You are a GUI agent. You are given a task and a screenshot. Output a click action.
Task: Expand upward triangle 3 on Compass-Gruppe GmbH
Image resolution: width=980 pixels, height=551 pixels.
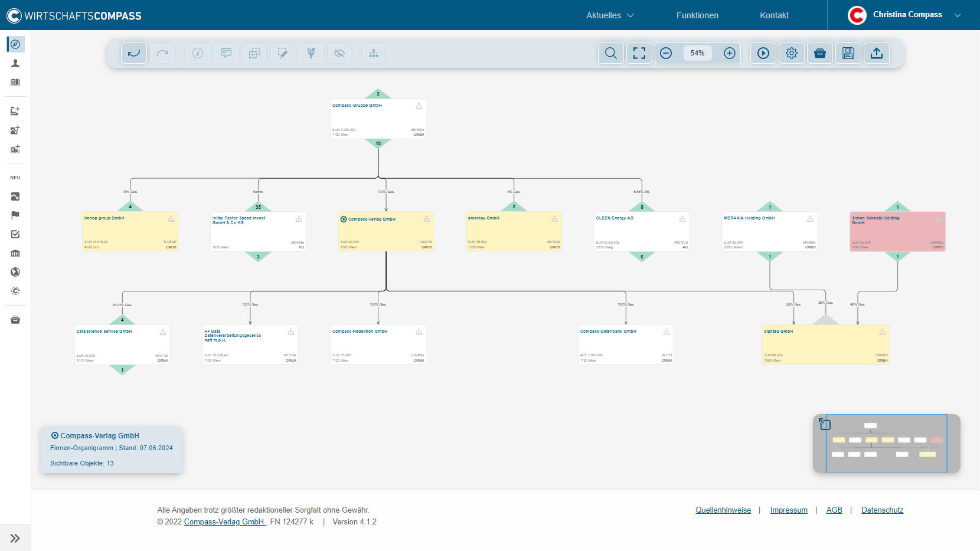(x=378, y=94)
